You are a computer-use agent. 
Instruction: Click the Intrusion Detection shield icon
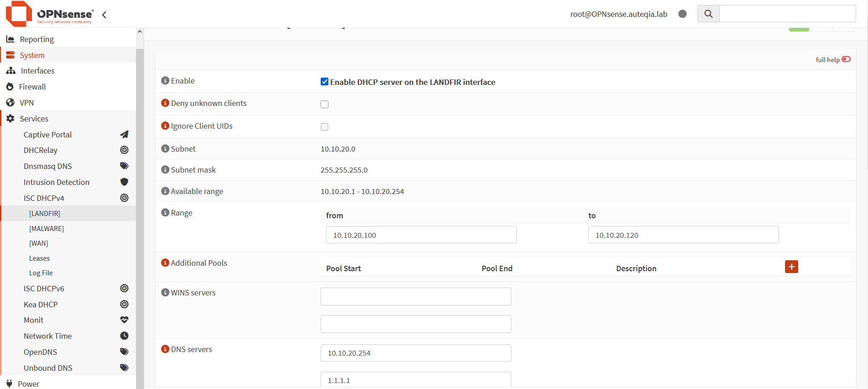coord(124,182)
